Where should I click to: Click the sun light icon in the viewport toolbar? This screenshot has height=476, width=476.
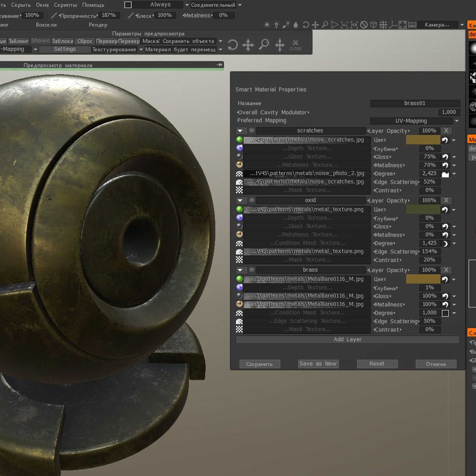tap(267, 25)
